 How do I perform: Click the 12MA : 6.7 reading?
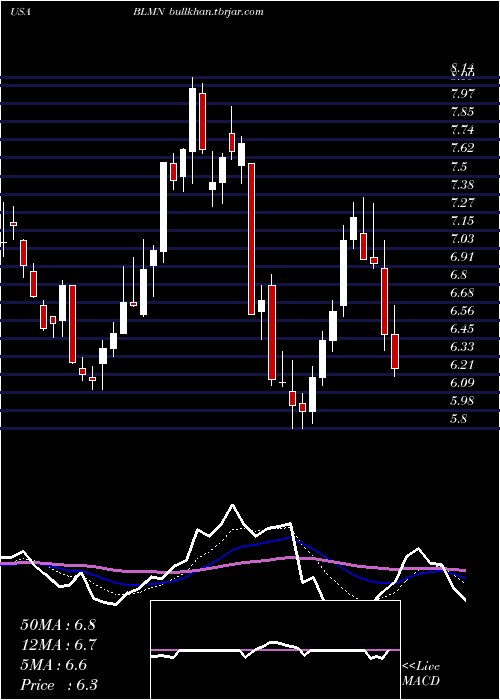58,645
